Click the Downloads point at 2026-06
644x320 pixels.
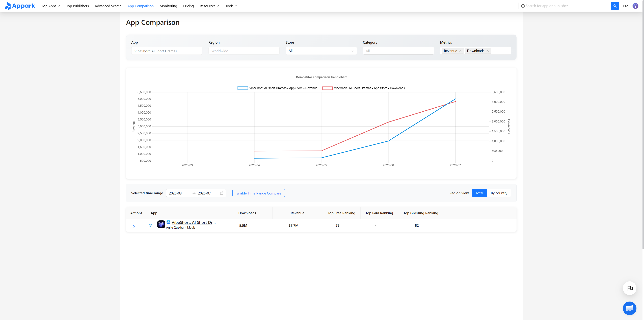click(388, 122)
